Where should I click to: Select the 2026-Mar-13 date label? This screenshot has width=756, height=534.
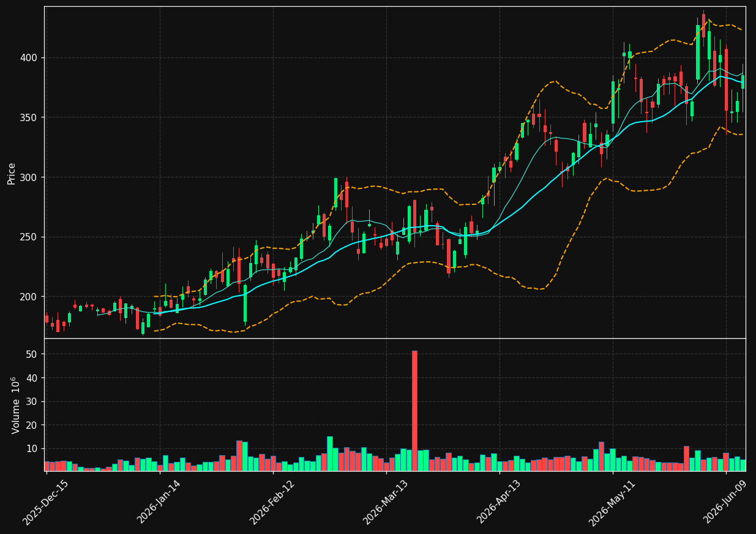pyautogui.click(x=386, y=502)
